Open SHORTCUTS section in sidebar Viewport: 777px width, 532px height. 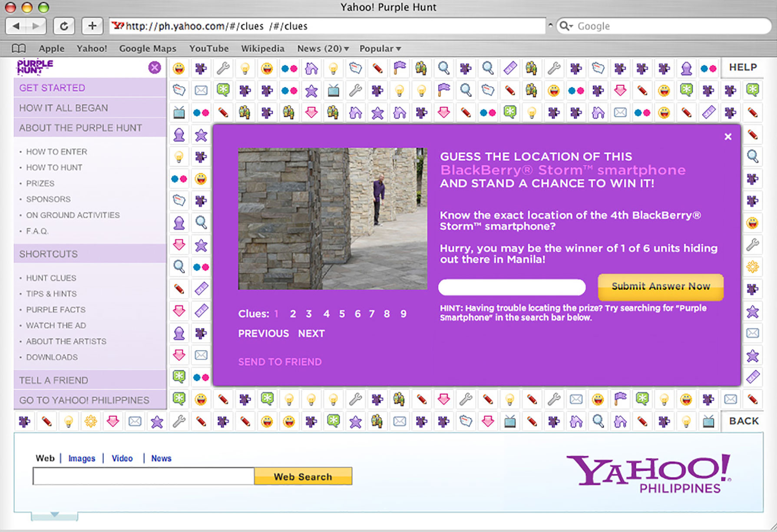pyautogui.click(x=90, y=254)
